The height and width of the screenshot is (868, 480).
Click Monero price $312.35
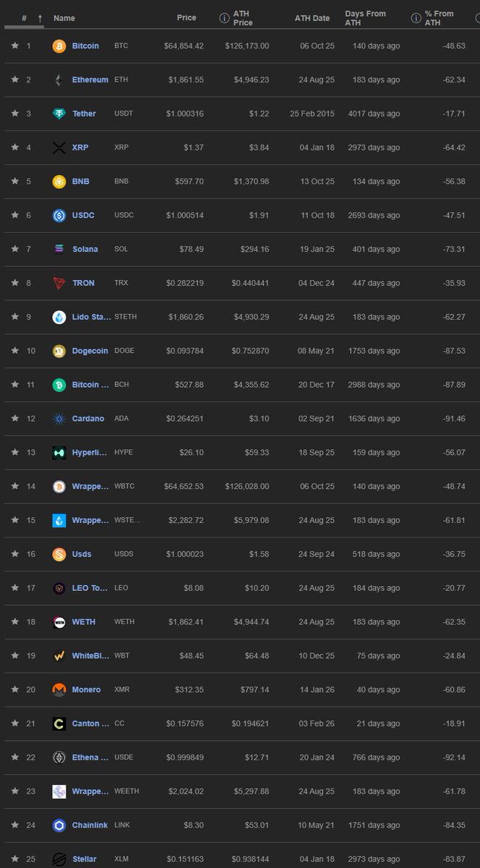pyautogui.click(x=189, y=690)
